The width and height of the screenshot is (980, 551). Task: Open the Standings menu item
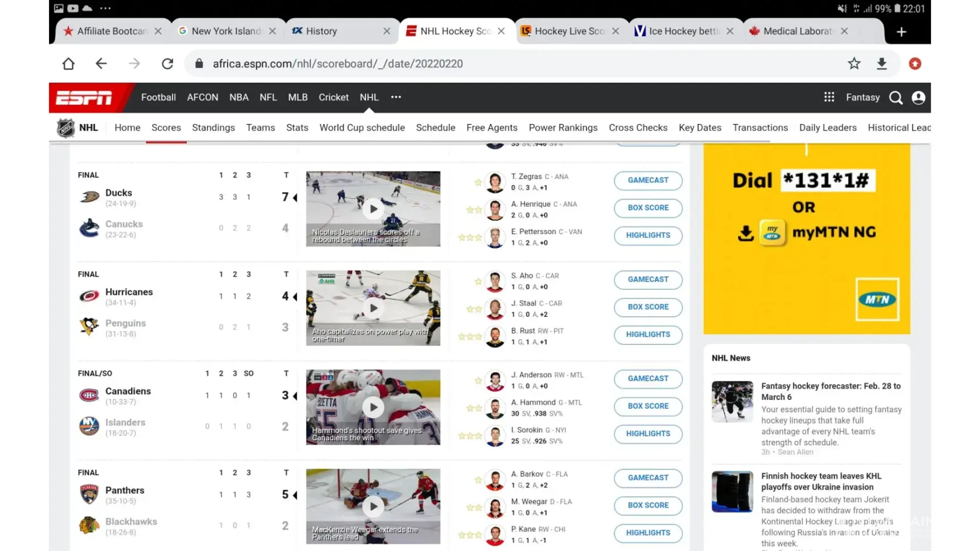tap(213, 128)
